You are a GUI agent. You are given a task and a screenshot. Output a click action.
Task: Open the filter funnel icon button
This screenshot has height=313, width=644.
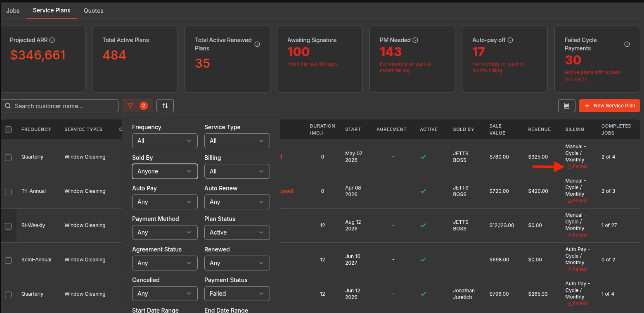click(137, 106)
